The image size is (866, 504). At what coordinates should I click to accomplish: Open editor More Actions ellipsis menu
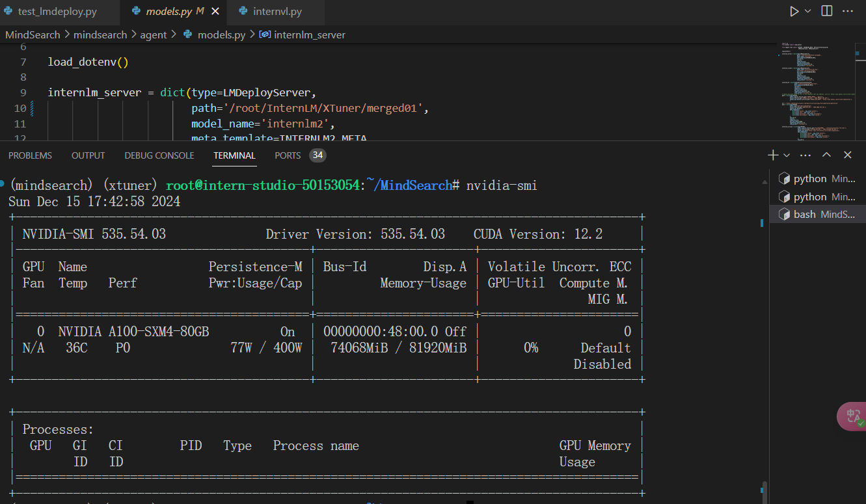click(x=848, y=11)
